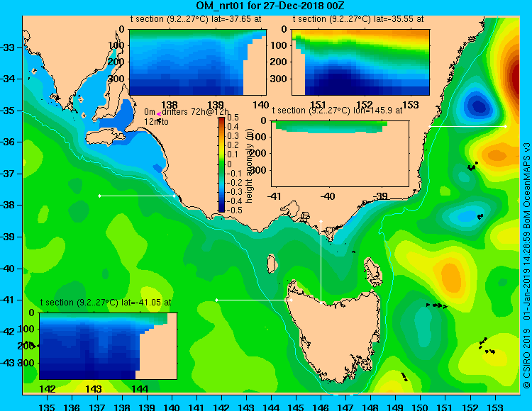Click the '0m drifters 72h@12h' legend text
The height and width of the screenshot is (411, 532).
187,112
